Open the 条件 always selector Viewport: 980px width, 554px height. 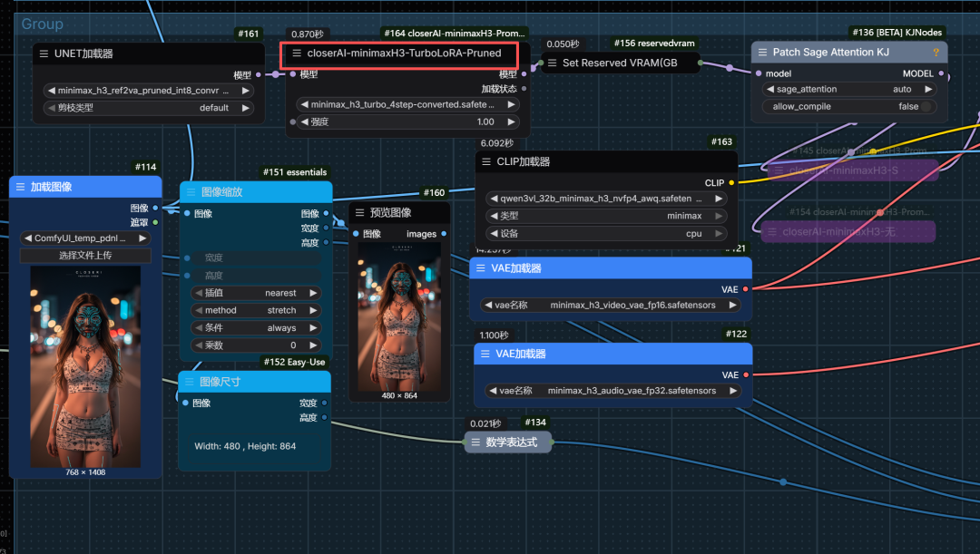pyautogui.click(x=256, y=328)
